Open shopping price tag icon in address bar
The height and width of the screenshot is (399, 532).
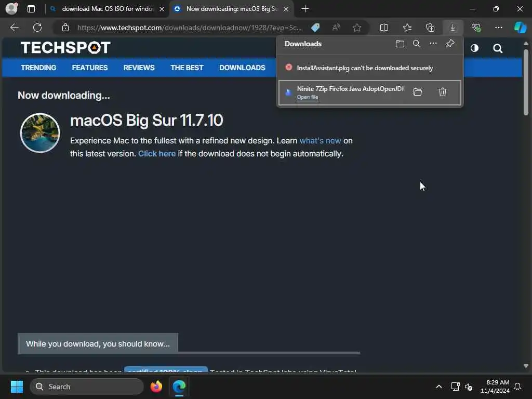(x=315, y=28)
